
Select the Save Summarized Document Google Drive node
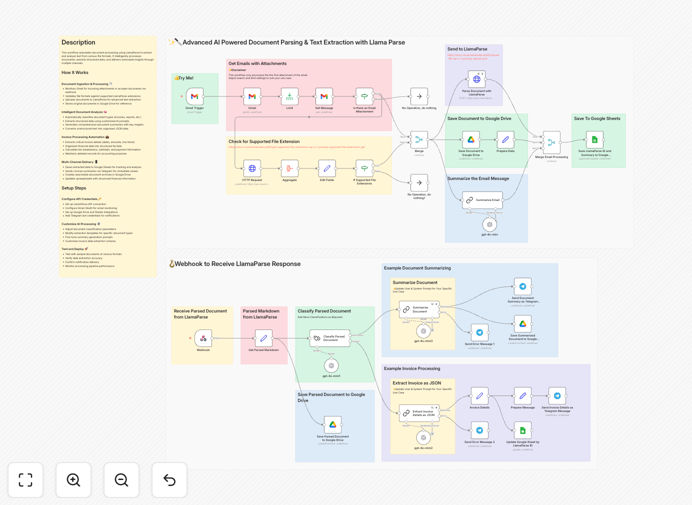pyautogui.click(x=523, y=324)
